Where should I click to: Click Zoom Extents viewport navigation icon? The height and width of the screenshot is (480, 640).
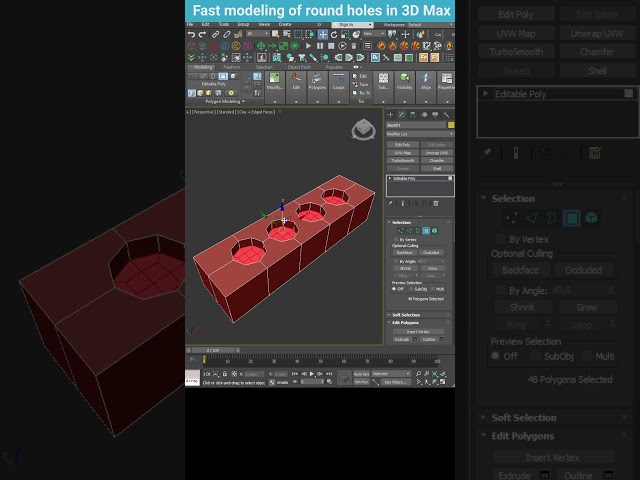pyautogui.click(x=435, y=373)
